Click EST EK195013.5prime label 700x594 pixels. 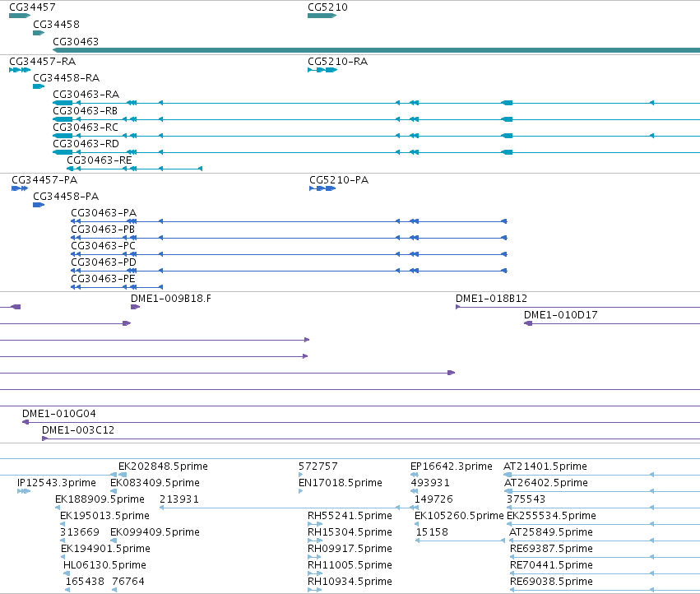click(x=105, y=516)
